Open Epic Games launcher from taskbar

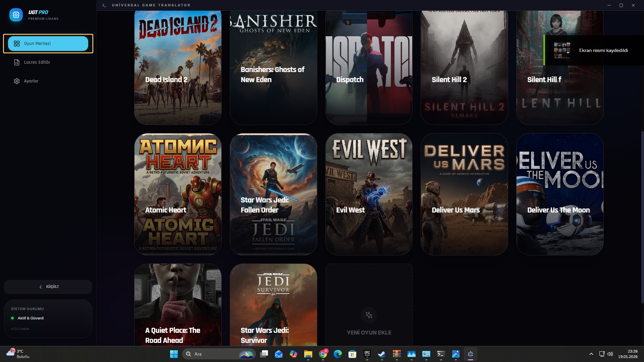tap(367, 354)
